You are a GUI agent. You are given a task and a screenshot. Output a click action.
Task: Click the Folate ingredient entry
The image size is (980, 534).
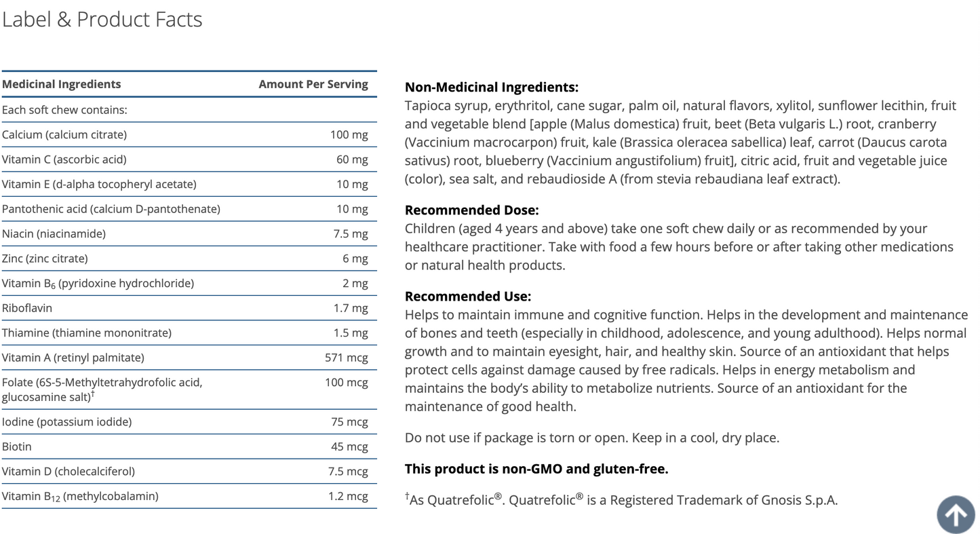click(102, 389)
